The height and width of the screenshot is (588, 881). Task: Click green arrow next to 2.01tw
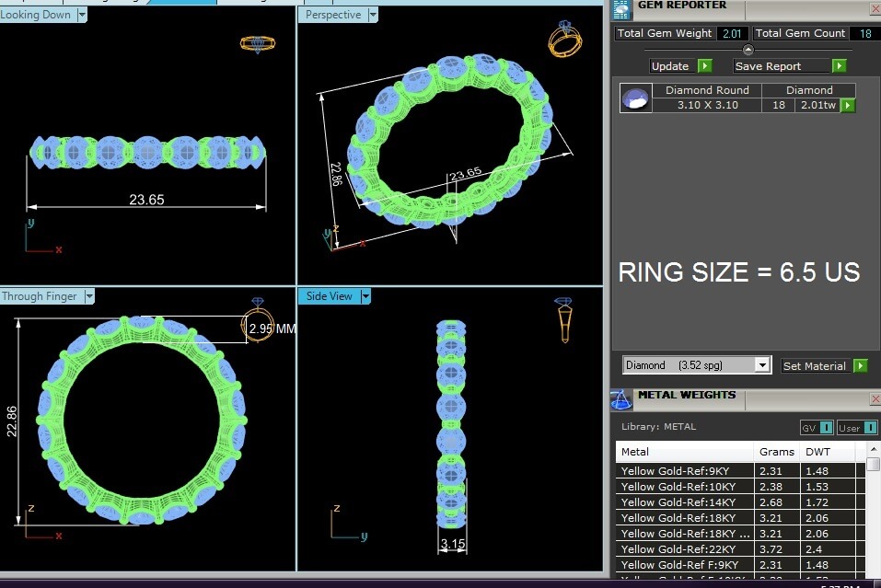coord(847,106)
